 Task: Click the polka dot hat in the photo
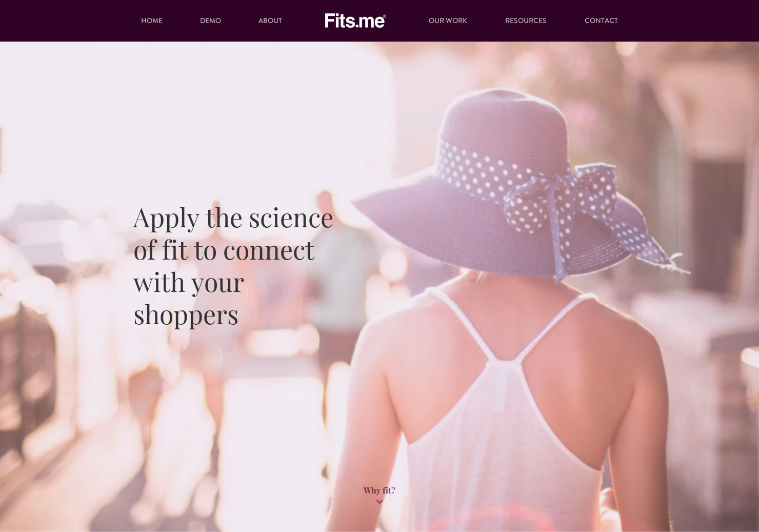point(518,185)
